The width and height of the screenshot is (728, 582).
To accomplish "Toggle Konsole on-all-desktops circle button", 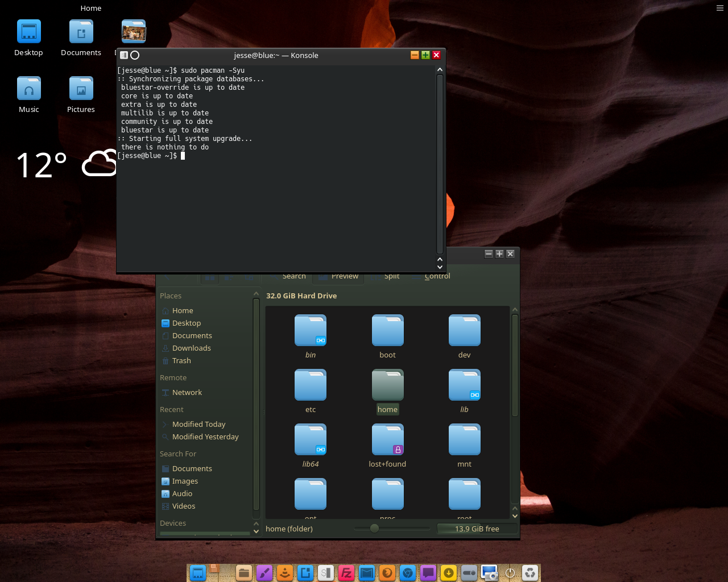I will click(x=135, y=55).
